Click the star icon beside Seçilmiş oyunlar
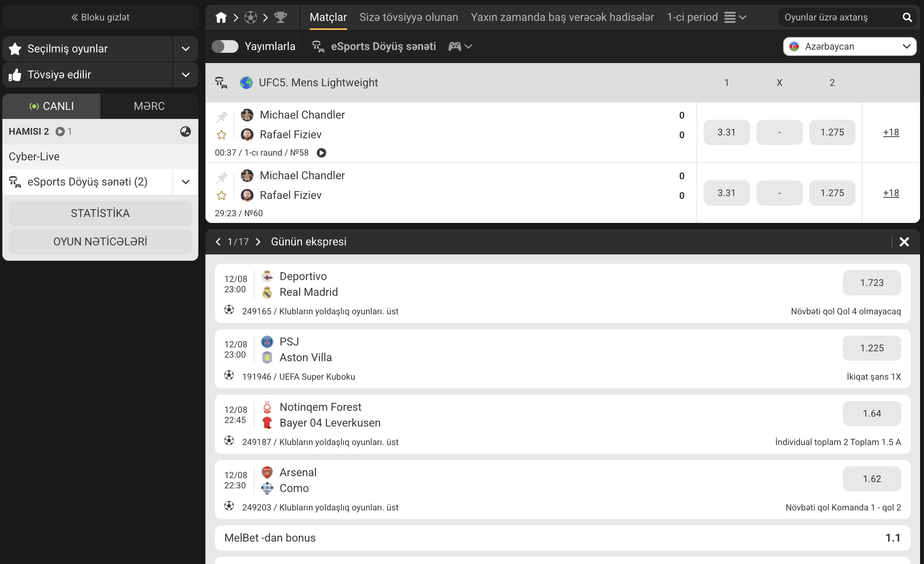Screen dimensions: 924x564 [x=15, y=49]
